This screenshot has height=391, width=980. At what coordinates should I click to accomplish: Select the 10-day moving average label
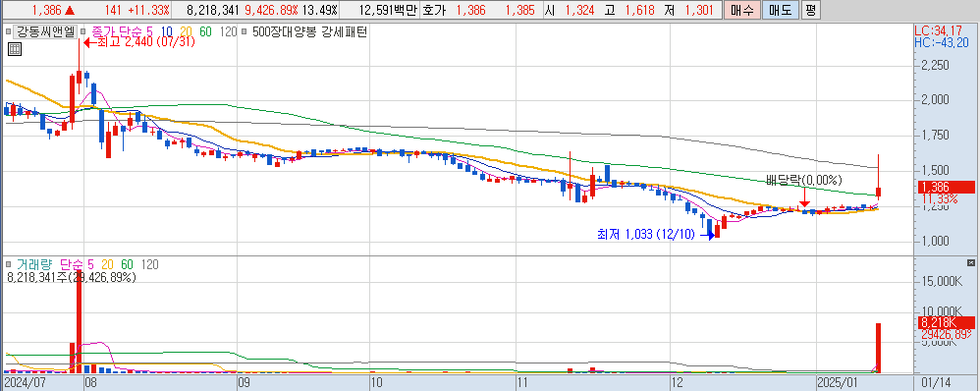click(167, 31)
